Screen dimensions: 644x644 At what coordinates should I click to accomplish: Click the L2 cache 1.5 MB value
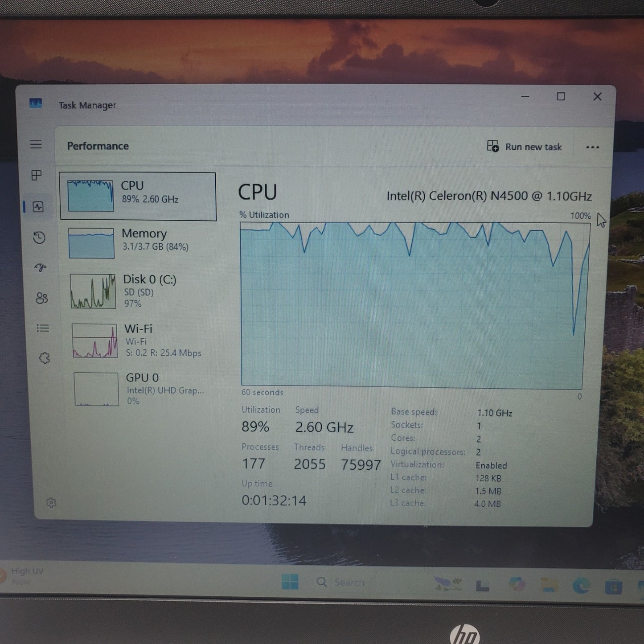click(488, 491)
